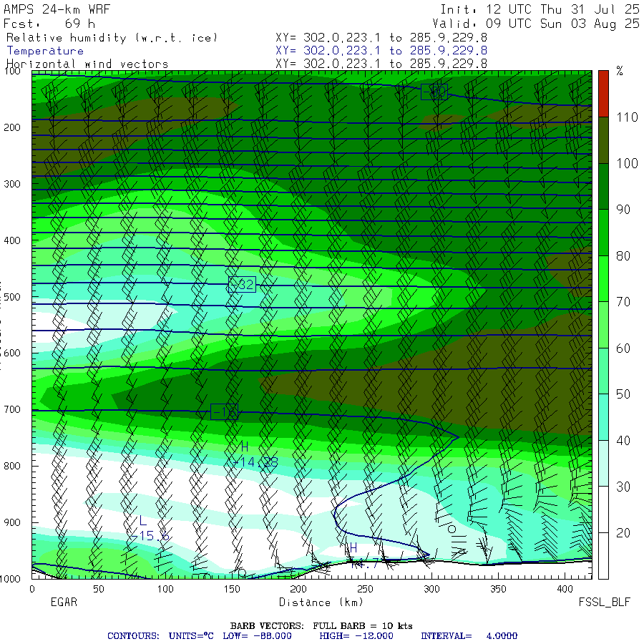Image resolution: width=644 pixels, height=644 pixels.
Task: Click the 'H -14.28' temperature maximum marker
Action: (x=255, y=455)
